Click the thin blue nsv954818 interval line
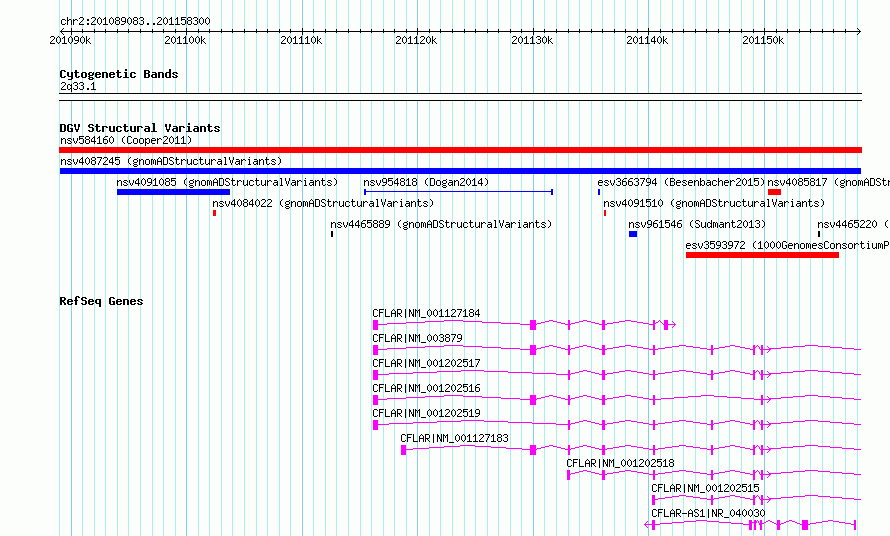 (459, 192)
